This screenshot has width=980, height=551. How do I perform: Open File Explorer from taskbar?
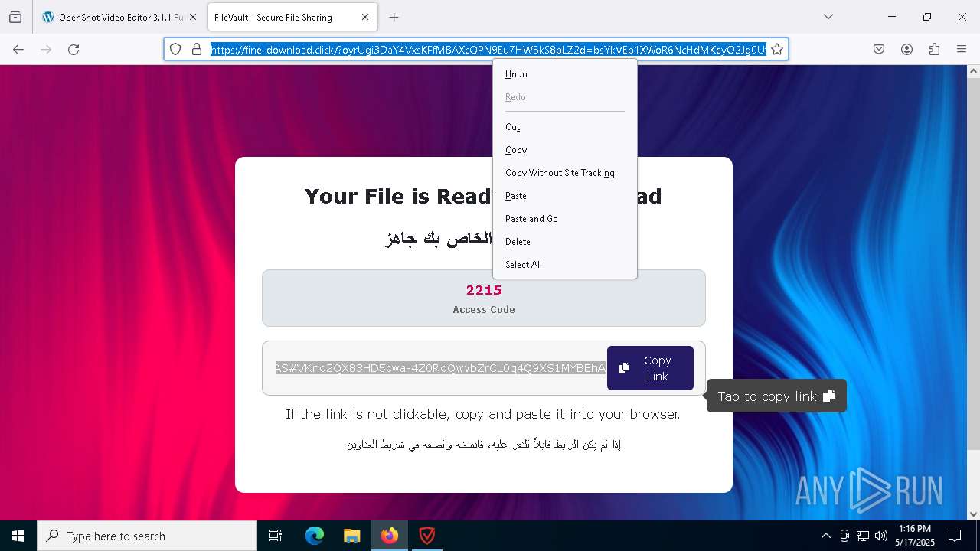pyautogui.click(x=351, y=536)
